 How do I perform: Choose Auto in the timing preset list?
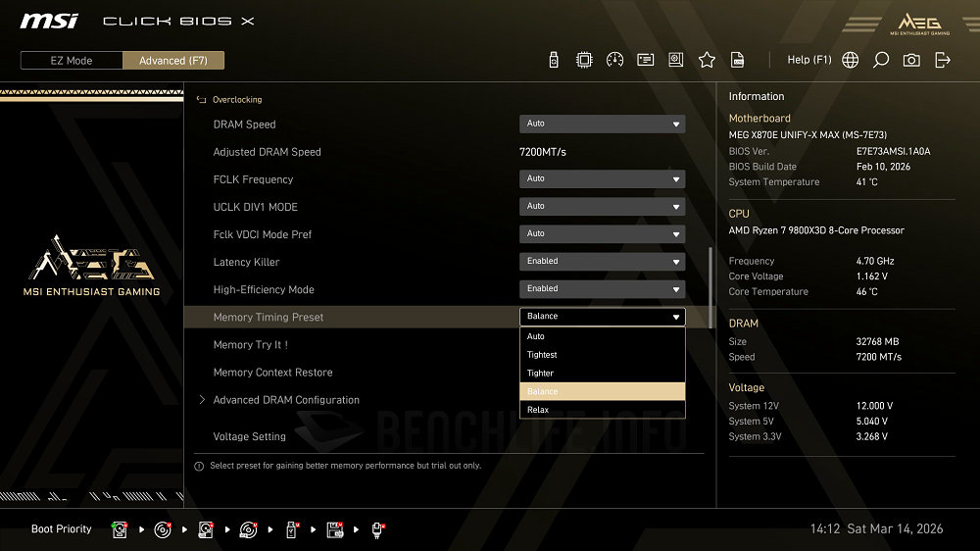coord(602,336)
